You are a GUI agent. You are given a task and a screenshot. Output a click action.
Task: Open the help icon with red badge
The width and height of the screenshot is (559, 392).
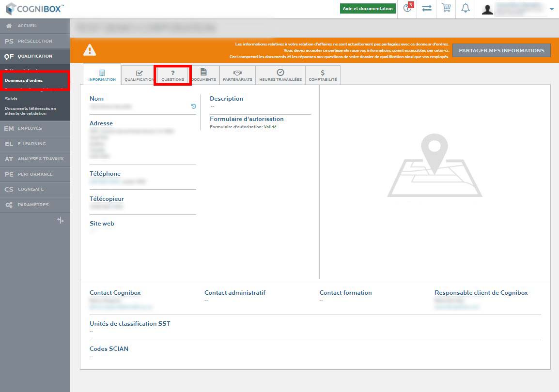coord(407,8)
